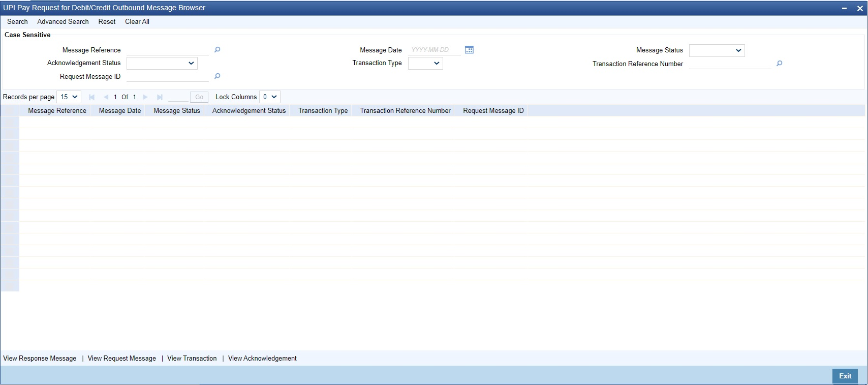Expand the Transaction Type dropdown
This screenshot has width=868, height=385.
[x=425, y=63]
